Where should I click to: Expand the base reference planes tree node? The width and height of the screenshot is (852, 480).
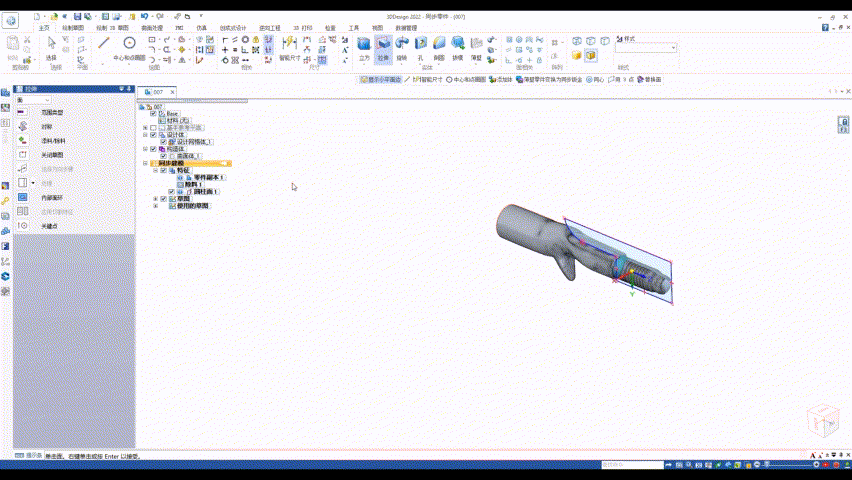(145, 128)
